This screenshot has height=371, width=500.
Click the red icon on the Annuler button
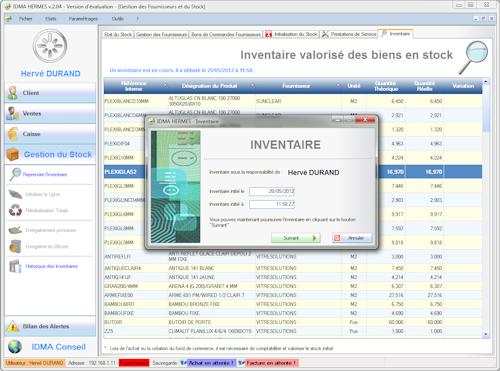(337, 238)
